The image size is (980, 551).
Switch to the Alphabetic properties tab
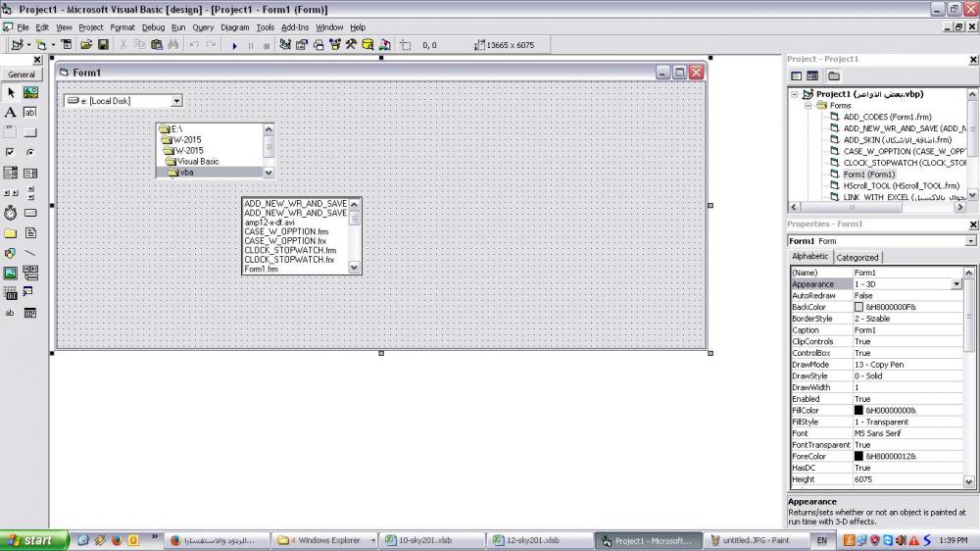pyautogui.click(x=810, y=257)
